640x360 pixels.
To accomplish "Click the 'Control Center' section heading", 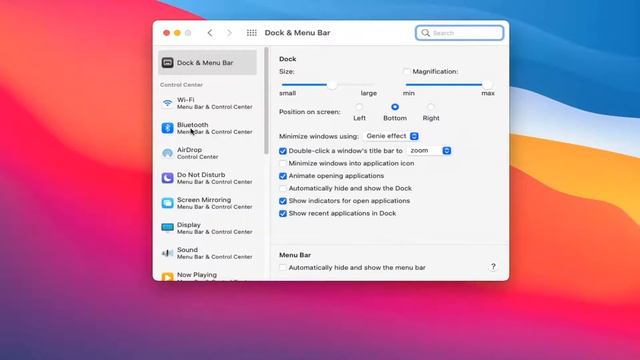I will point(181,84).
